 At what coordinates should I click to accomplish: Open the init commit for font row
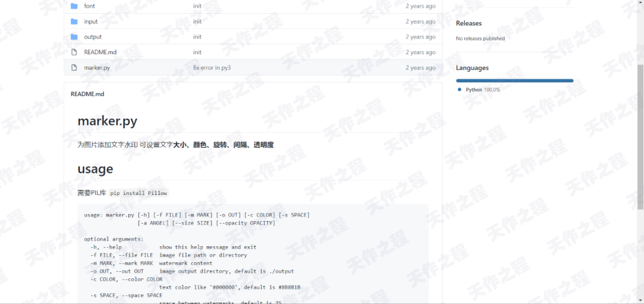click(197, 6)
